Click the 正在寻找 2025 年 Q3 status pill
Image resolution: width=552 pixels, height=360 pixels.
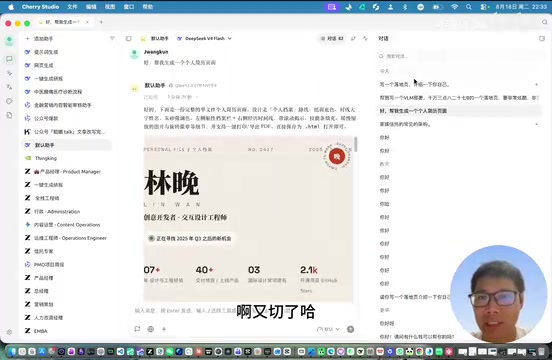190,238
